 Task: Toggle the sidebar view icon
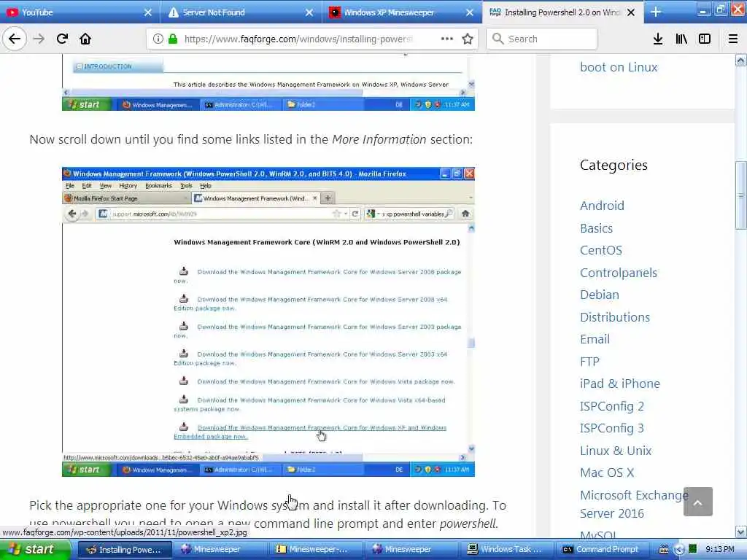pyautogui.click(x=705, y=39)
